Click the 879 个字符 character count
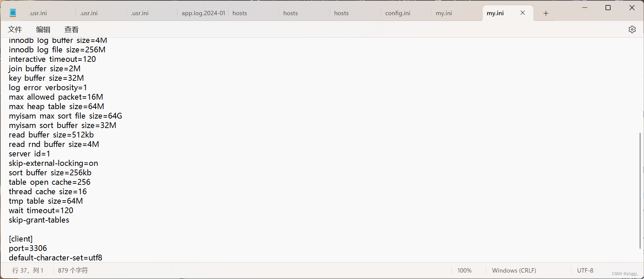 click(73, 271)
